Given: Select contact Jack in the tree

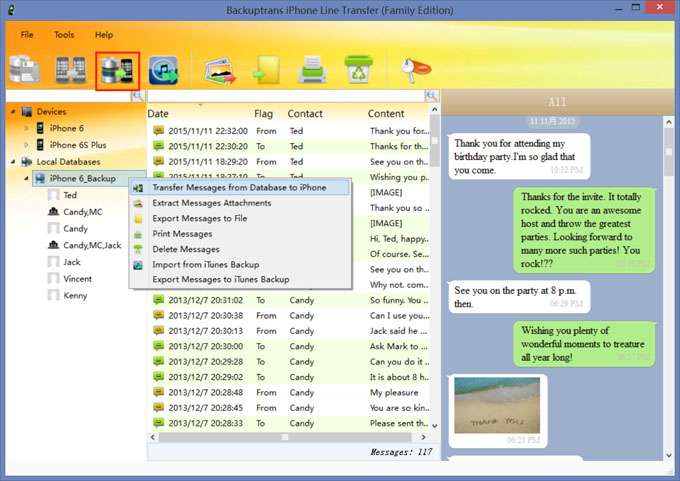Looking at the screenshot, I should coord(72,262).
